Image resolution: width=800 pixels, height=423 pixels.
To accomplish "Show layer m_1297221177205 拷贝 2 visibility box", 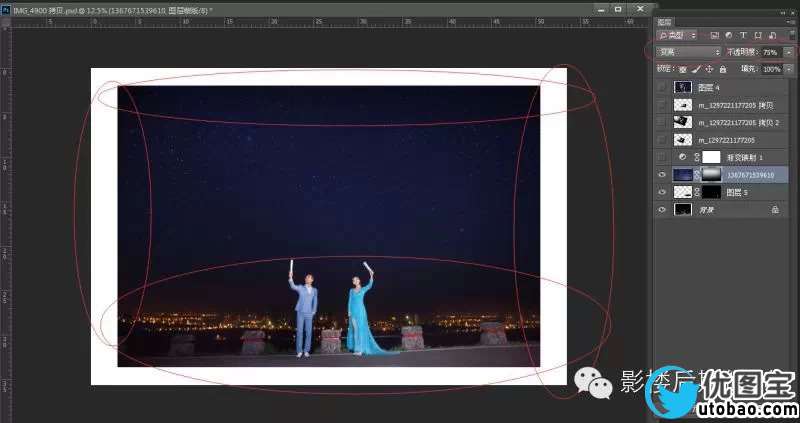I will (x=662, y=122).
